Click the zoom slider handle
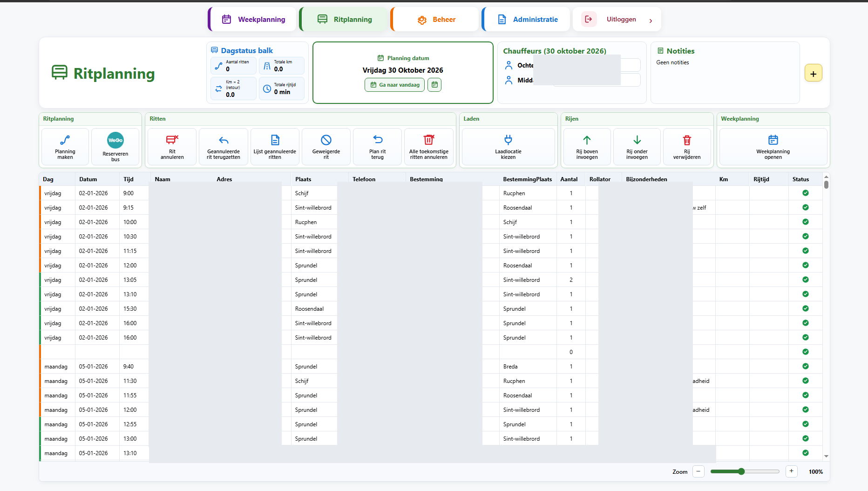 click(x=741, y=471)
